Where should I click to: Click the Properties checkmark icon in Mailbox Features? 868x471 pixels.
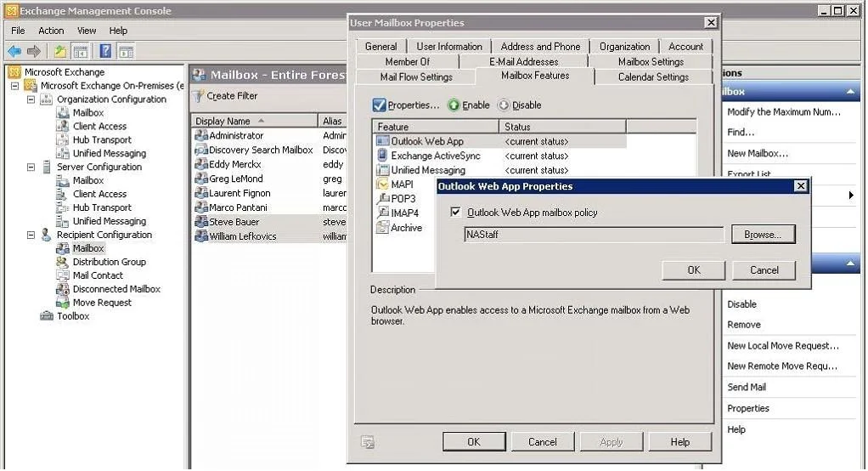pos(379,105)
